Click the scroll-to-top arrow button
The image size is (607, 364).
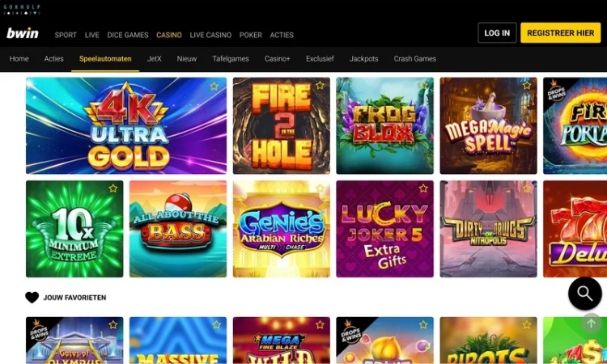coord(591,324)
